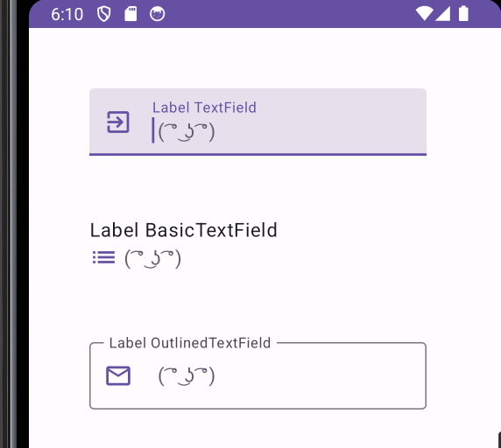Click the 'Label TextField' floating label
This screenshot has height=448, width=501.
click(204, 108)
